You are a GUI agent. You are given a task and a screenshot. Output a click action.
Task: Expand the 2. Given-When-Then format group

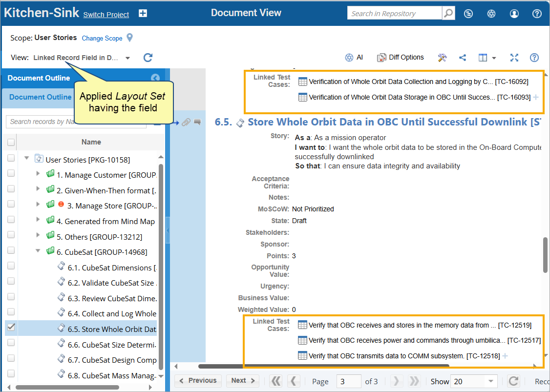[x=38, y=188]
